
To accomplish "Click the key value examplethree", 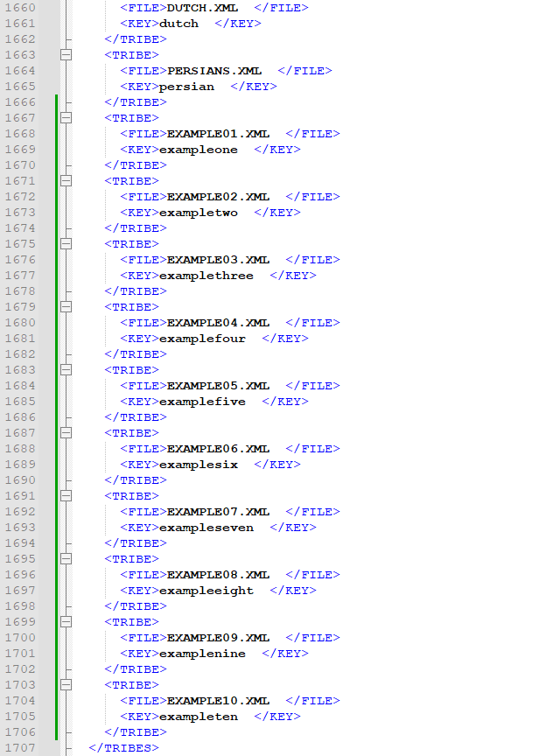I will (206, 276).
